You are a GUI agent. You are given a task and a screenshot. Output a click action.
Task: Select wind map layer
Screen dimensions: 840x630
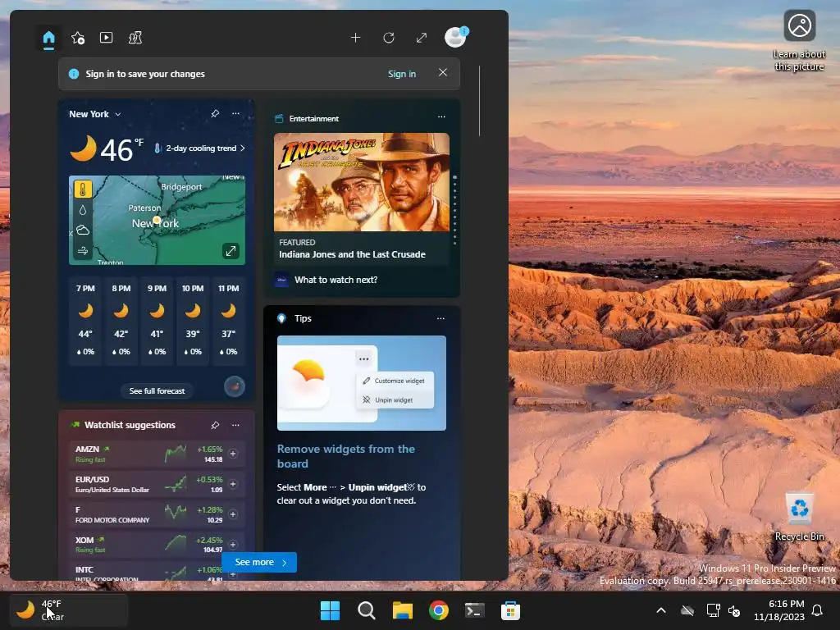pos(83,251)
